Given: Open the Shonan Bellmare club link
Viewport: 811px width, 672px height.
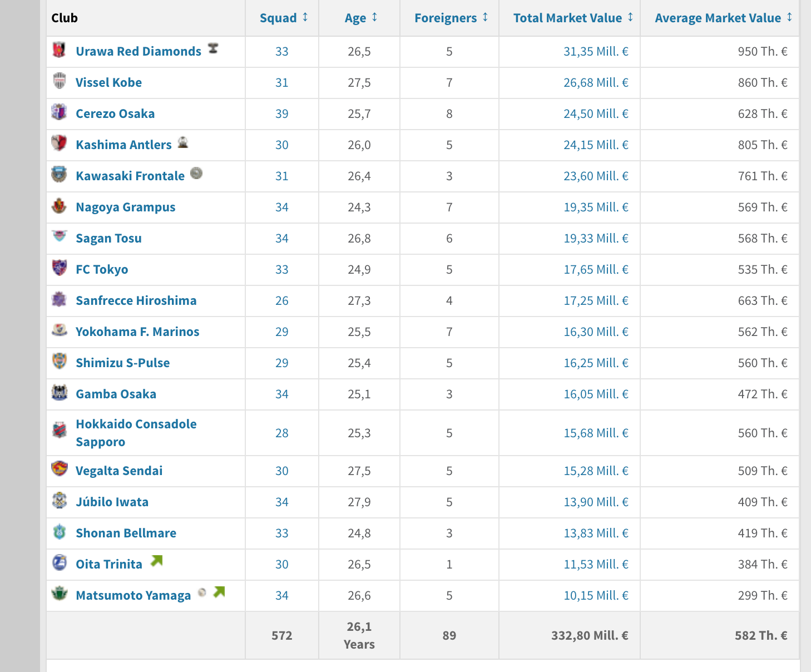Looking at the screenshot, I should point(126,533).
